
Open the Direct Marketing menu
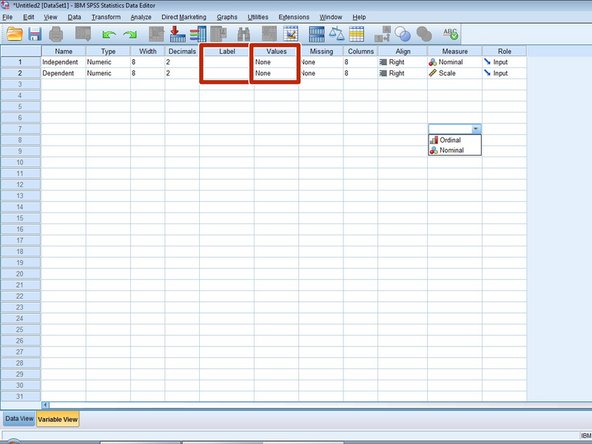click(184, 17)
